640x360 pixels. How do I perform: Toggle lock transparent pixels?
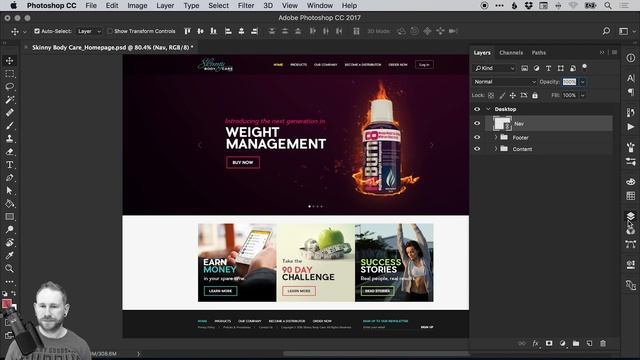491,96
